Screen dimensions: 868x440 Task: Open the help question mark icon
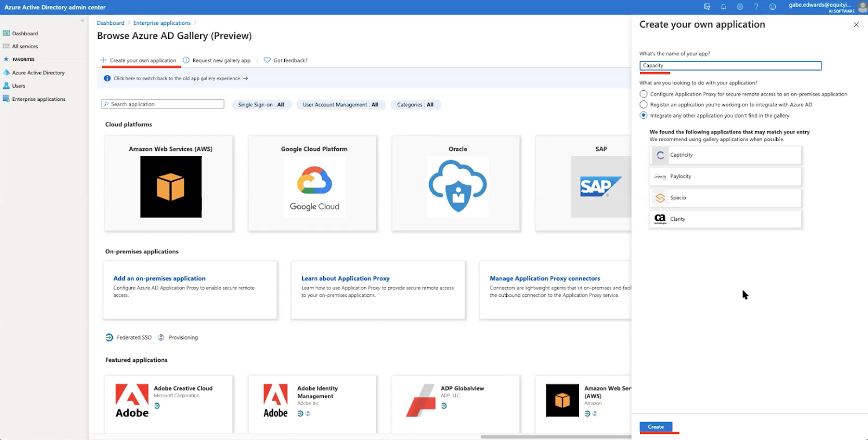756,7
